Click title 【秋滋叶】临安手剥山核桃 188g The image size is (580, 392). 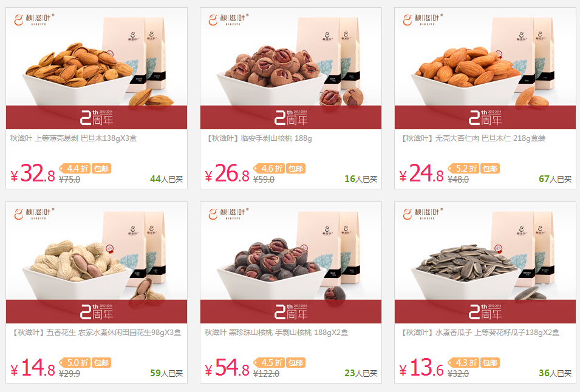coord(258,138)
